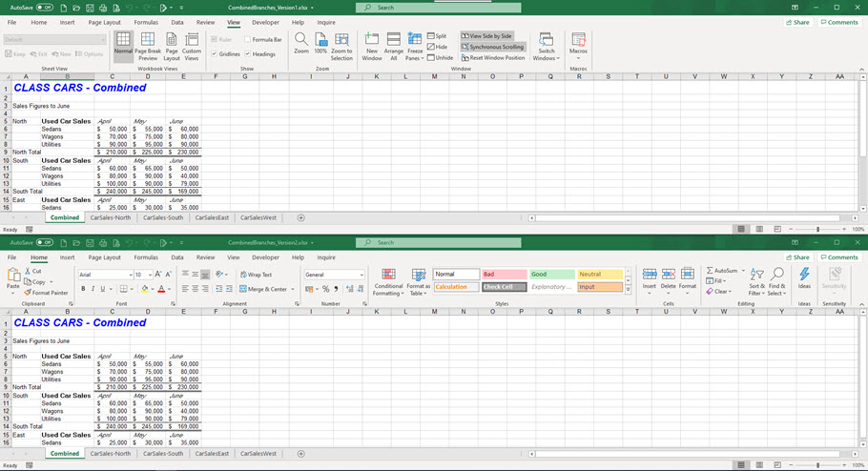Click the Share button in top window

[x=797, y=22]
